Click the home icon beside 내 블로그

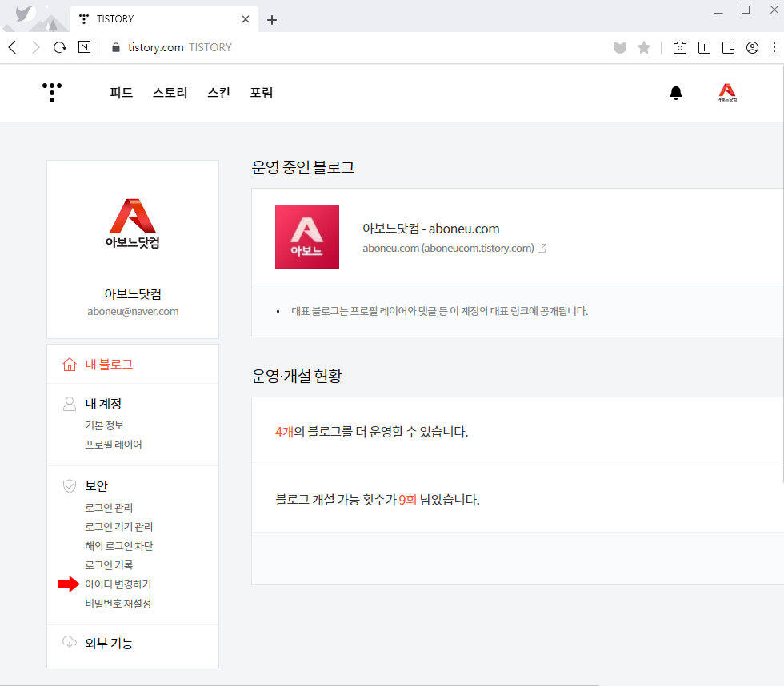point(70,365)
